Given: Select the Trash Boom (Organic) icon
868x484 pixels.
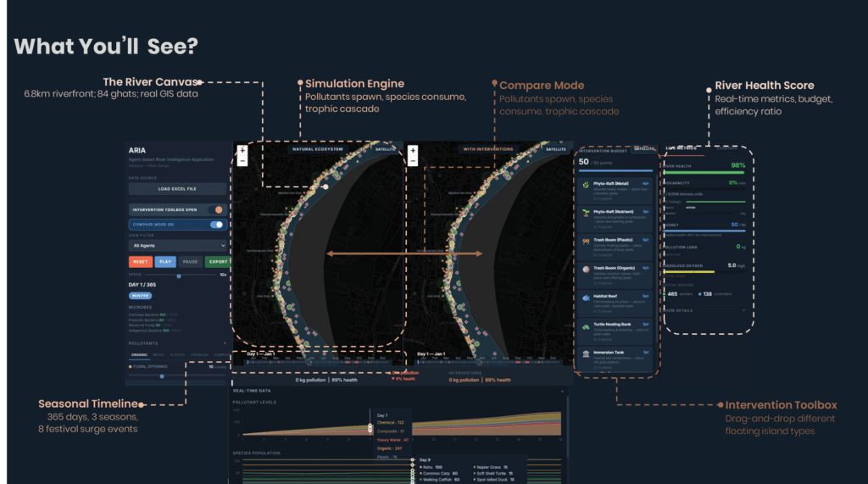Looking at the screenshot, I should pyautogui.click(x=585, y=270).
